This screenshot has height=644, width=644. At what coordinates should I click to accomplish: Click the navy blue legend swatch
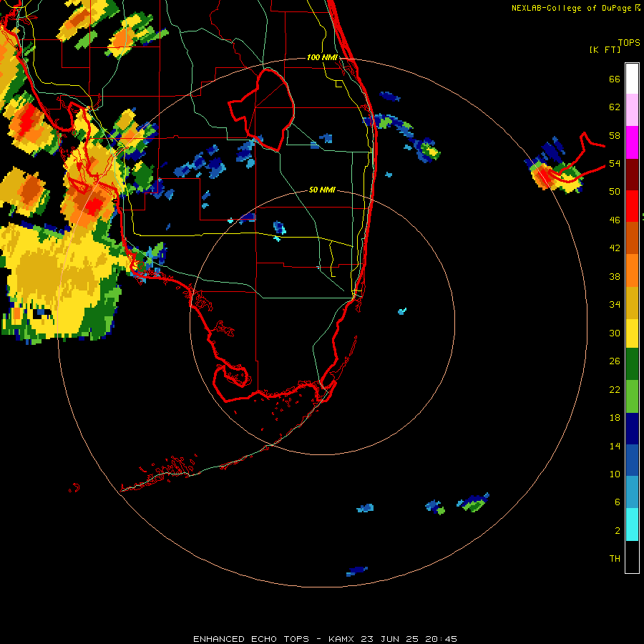pyautogui.click(x=632, y=429)
